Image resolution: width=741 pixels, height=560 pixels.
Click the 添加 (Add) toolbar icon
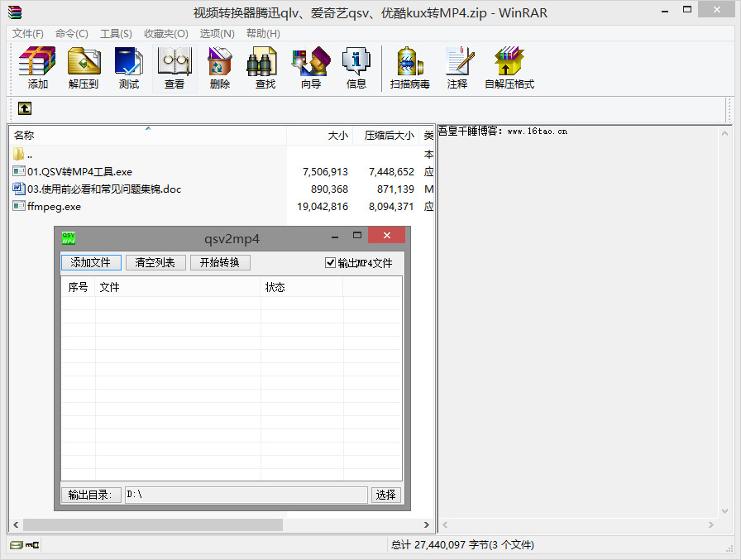(x=37, y=68)
